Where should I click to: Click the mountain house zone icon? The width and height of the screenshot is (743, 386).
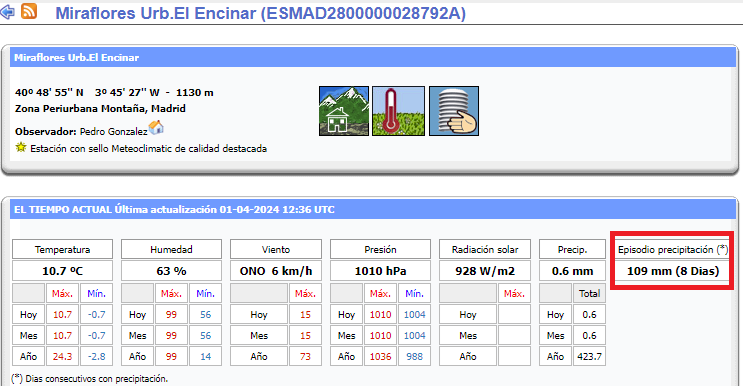pyautogui.click(x=344, y=111)
